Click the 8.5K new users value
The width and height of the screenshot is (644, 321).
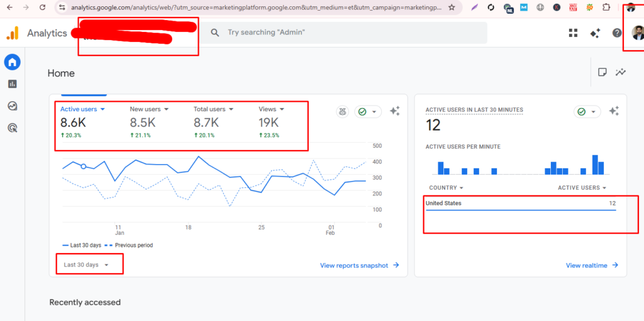click(x=143, y=122)
